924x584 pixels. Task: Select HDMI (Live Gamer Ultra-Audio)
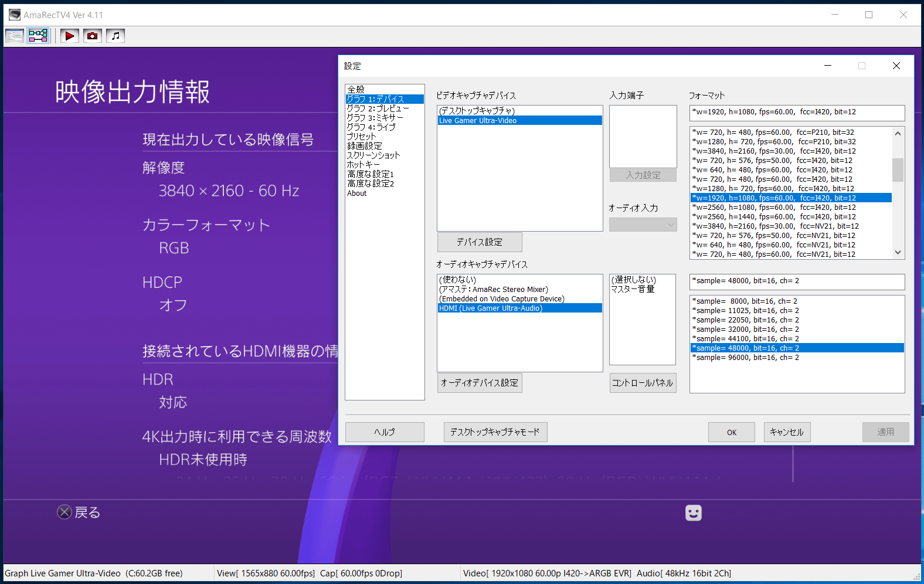(520, 308)
